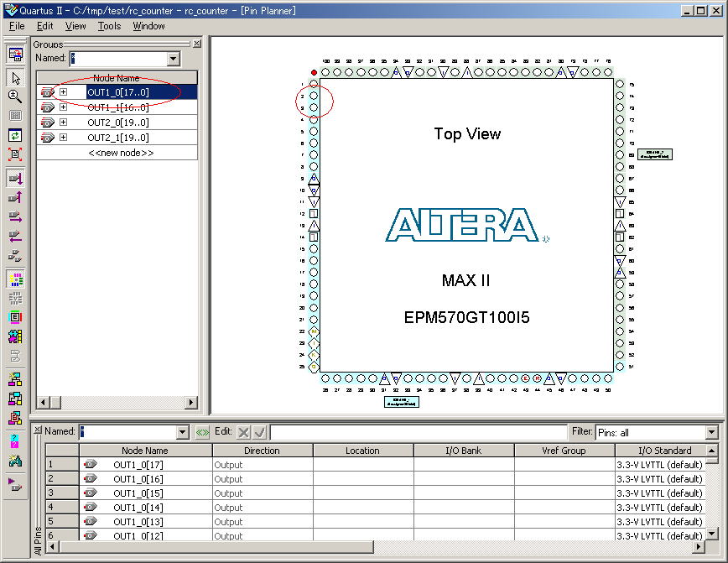Close the Groups panel
728x563 pixels.
tap(197, 43)
